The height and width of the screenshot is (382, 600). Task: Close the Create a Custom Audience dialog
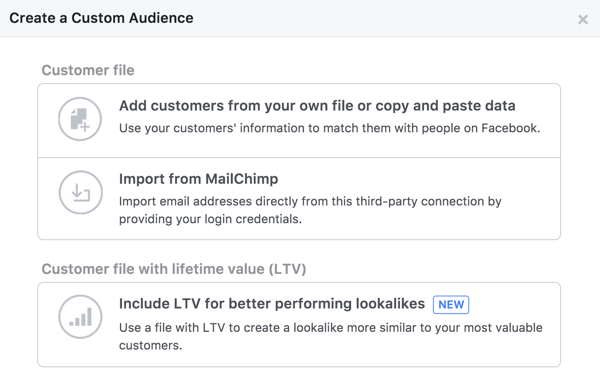(583, 20)
